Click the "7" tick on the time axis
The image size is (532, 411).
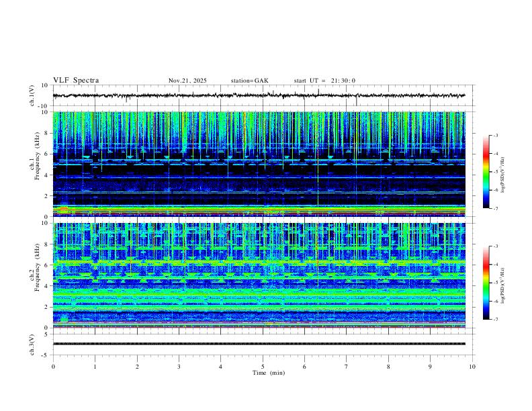(x=347, y=367)
